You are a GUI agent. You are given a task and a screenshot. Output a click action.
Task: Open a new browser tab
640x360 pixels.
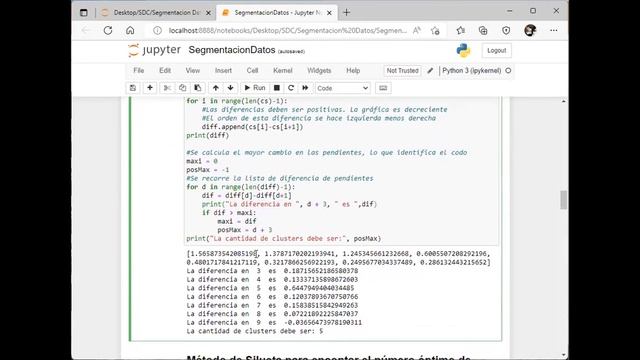point(347,13)
